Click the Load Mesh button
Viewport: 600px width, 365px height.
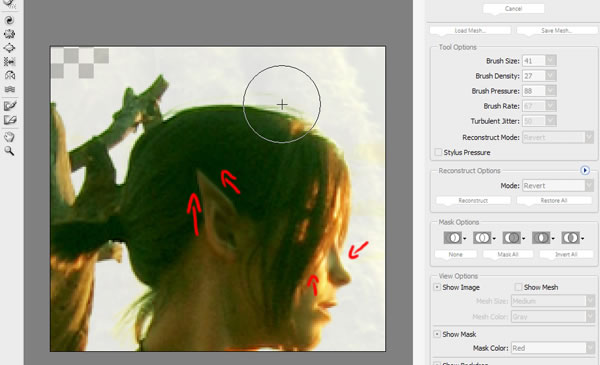pos(470,31)
